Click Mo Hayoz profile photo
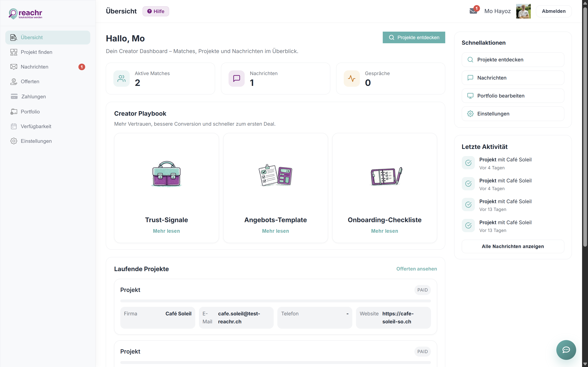 pyautogui.click(x=523, y=11)
